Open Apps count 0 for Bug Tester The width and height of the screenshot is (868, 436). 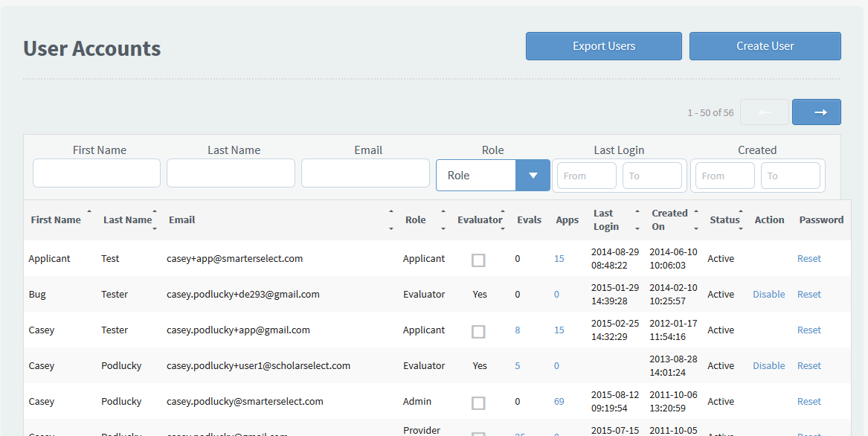pyautogui.click(x=556, y=294)
